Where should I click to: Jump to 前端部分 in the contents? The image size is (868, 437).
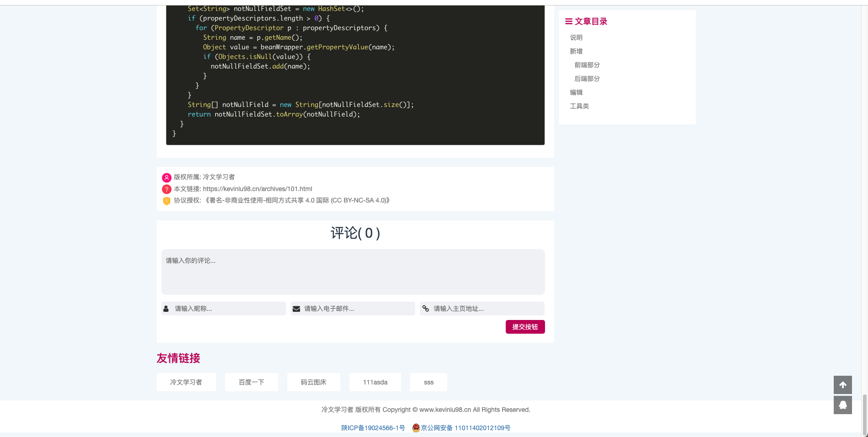[x=587, y=65]
